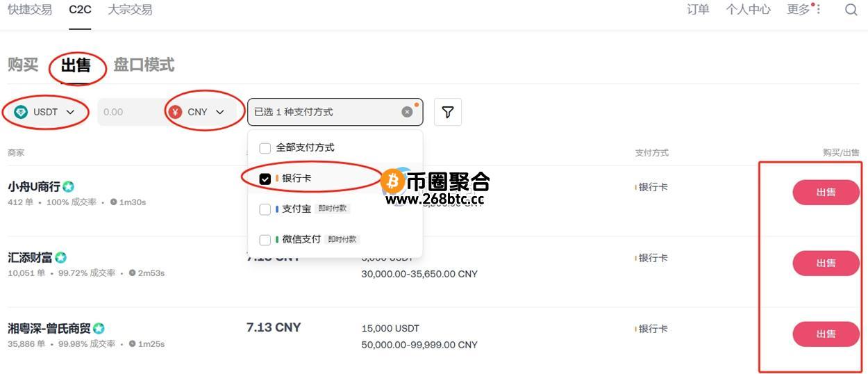The height and width of the screenshot is (374, 868).
Task: Click 出售 button for 小舟U商行
Action: point(826,193)
